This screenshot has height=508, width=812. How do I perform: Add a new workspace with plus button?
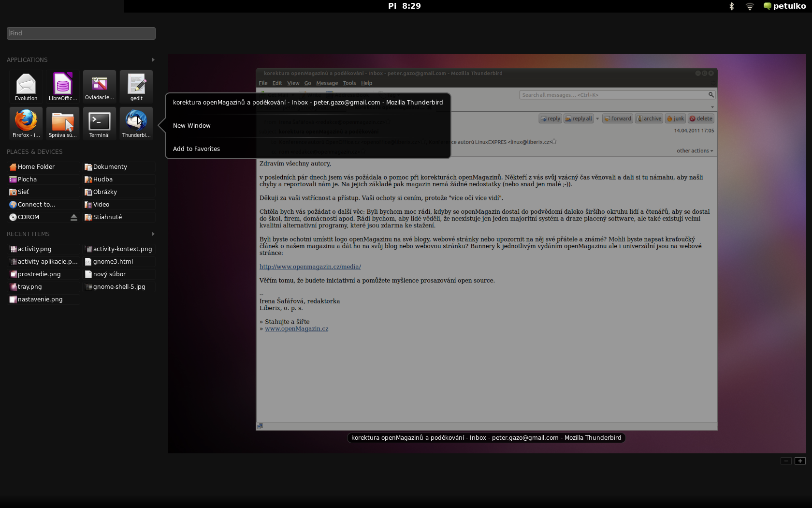pyautogui.click(x=800, y=461)
